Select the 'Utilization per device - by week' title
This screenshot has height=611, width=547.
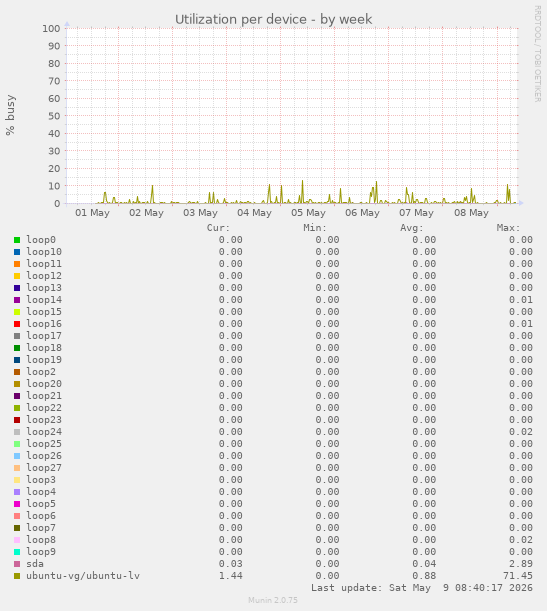[x=274, y=19]
